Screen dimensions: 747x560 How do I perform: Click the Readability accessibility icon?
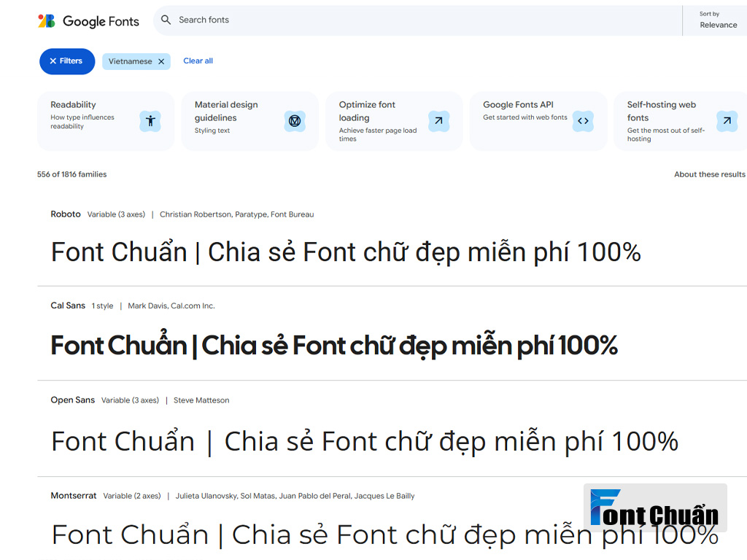coord(150,121)
